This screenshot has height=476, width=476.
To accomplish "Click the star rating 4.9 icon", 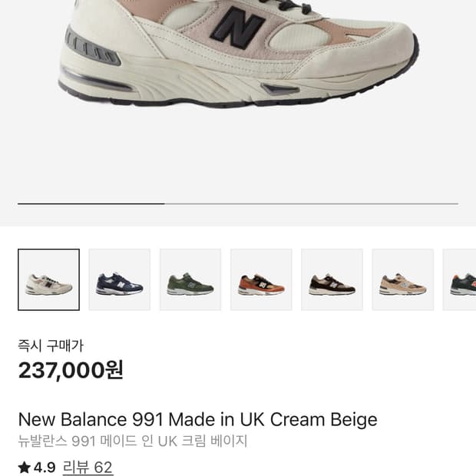I will click(x=25, y=468).
